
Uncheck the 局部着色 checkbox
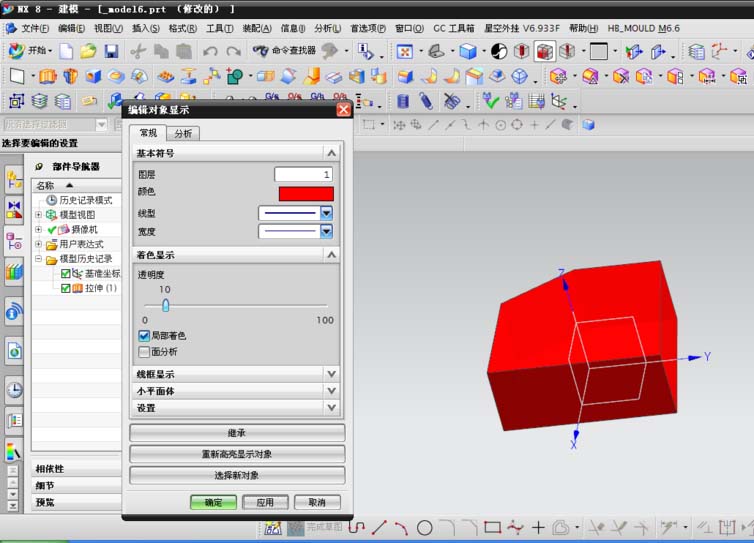click(x=144, y=336)
